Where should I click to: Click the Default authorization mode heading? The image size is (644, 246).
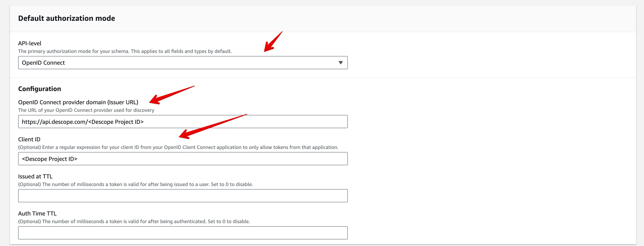tap(67, 18)
